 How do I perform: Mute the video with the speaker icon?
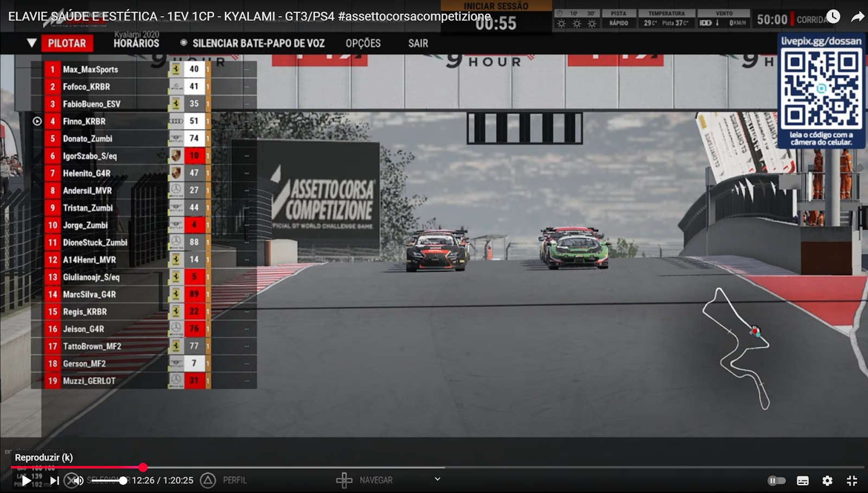(x=79, y=481)
